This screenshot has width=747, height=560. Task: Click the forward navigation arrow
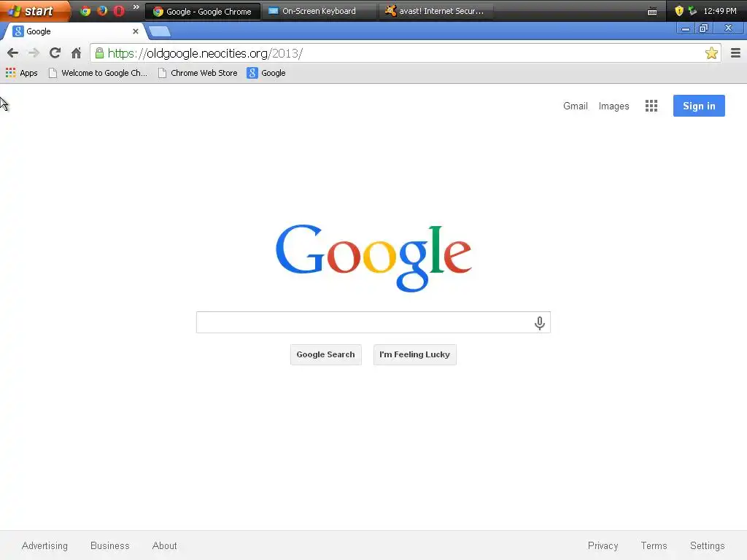(x=34, y=52)
